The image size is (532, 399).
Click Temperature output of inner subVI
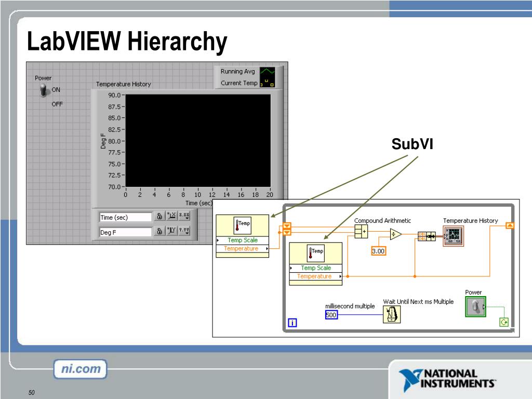[x=315, y=276]
